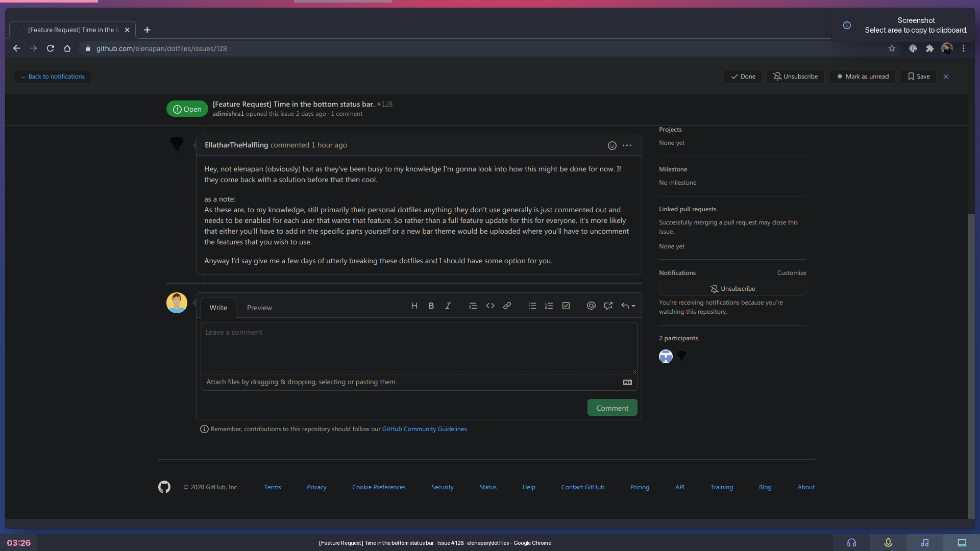The image size is (980, 551).
Task: Open the extensions puzzle icon
Action: (x=930, y=48)
